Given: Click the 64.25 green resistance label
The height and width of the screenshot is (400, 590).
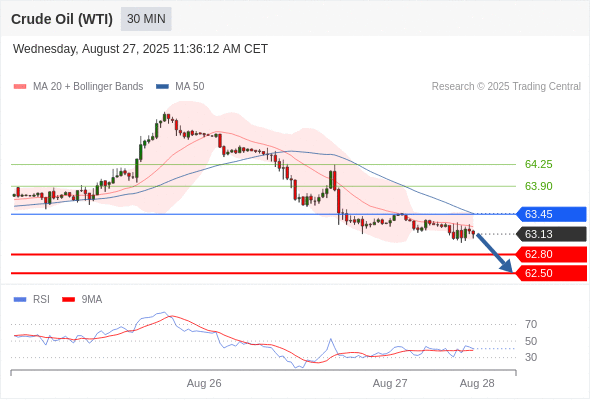Looking at the screenshot, I should coord(538,164).
